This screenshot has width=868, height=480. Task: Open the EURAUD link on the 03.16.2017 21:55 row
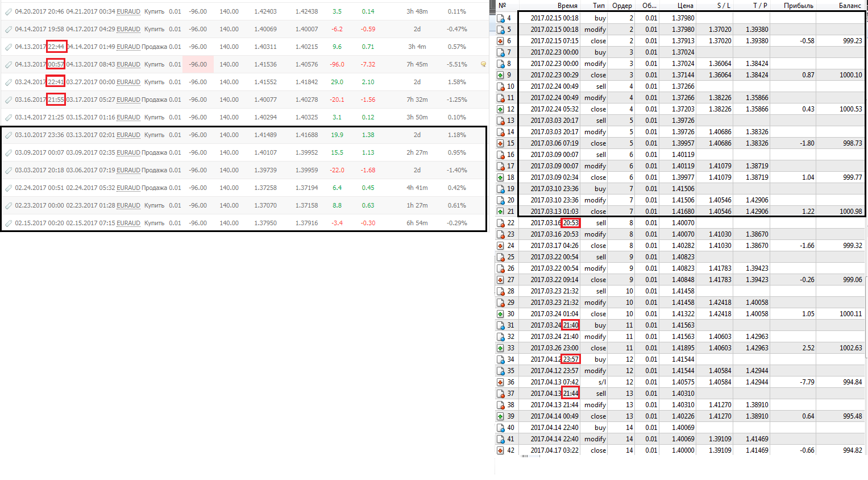pos(128,100)
